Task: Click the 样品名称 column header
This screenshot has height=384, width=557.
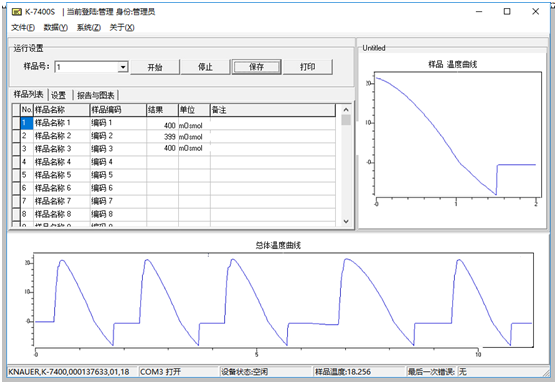Action: pyautogui.click(x=61, y=110)
